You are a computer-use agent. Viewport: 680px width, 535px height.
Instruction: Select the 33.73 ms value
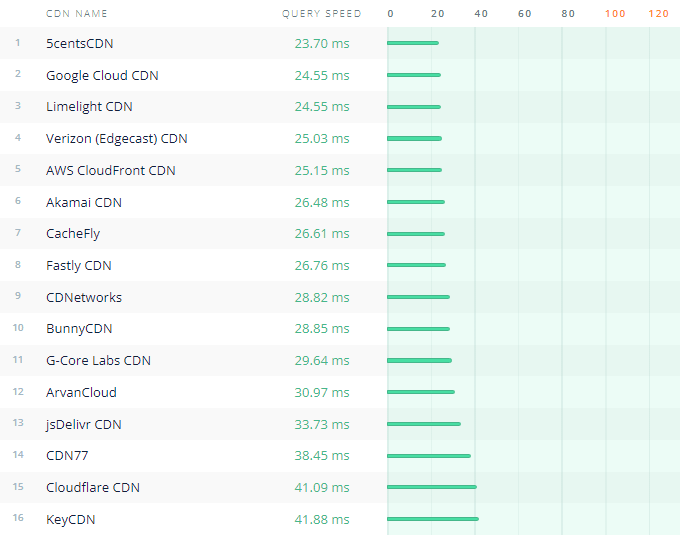click(322, 424)
